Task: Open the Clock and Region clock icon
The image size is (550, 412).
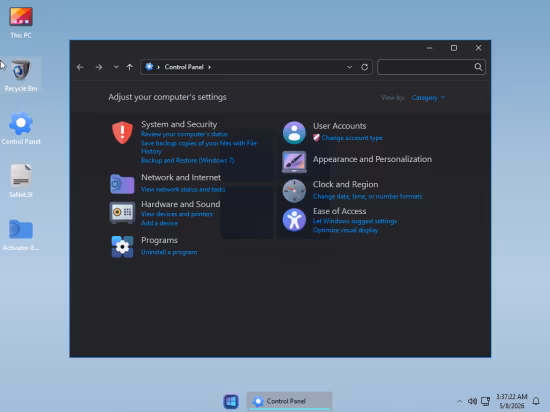Action: tap(294, 191)
